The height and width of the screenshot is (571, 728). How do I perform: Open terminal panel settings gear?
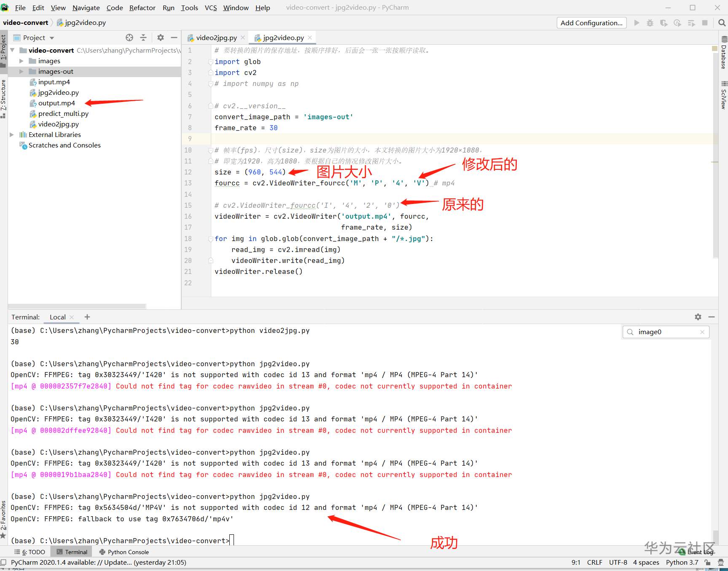[x=698, y=317]
